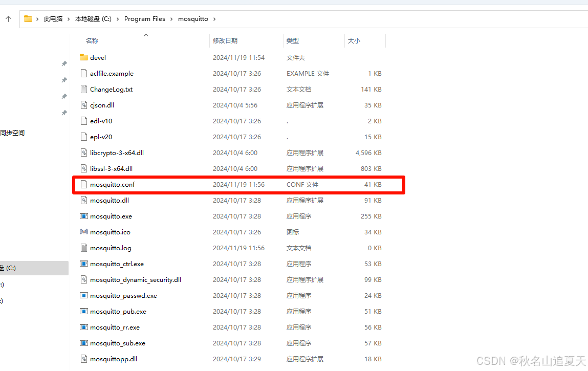Select the edl-v10 file name
Screen dimensions: 588x371
click(x=101, y=121)
